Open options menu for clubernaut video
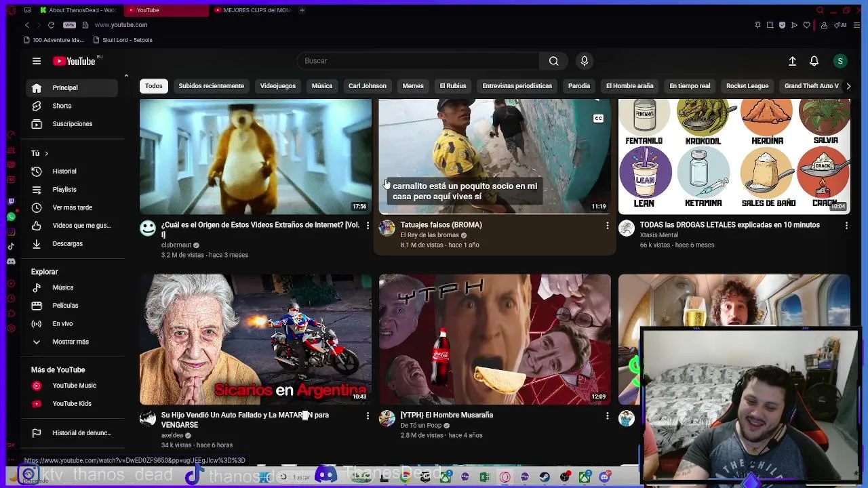Screen dimensions: 868x488 368,225
